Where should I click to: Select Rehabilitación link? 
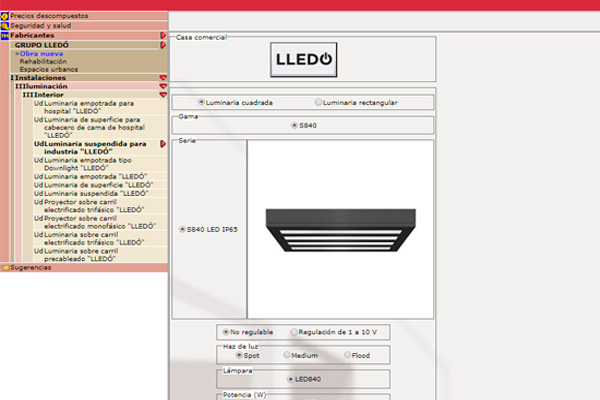(x=43, y=61)
